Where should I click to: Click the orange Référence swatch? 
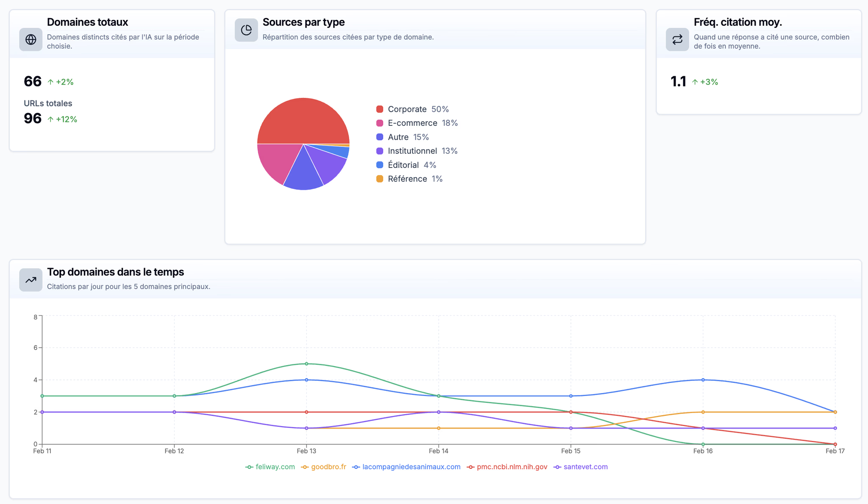tap(379, 179)
